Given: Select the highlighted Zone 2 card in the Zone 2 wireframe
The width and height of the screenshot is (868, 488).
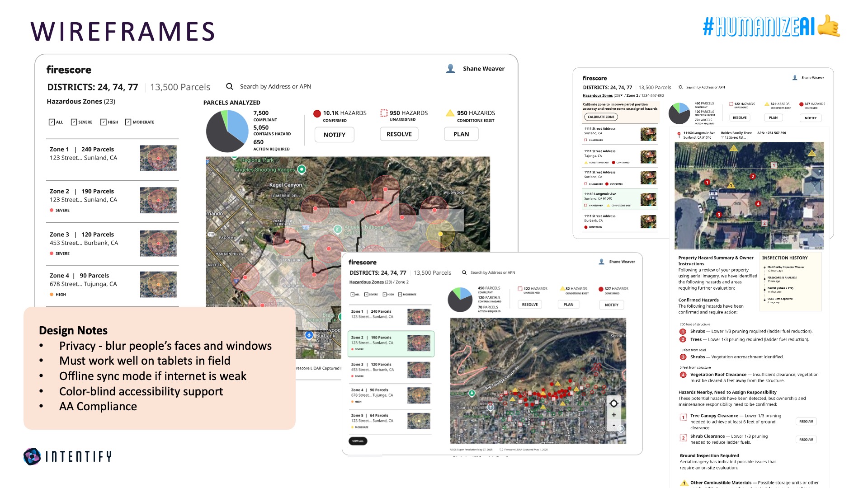Looking at the screenshot, I should [x=391, y=344].
